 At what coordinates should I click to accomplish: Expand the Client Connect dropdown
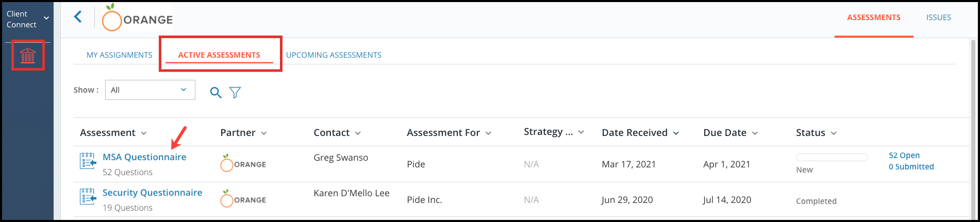[x=46, y=19]
